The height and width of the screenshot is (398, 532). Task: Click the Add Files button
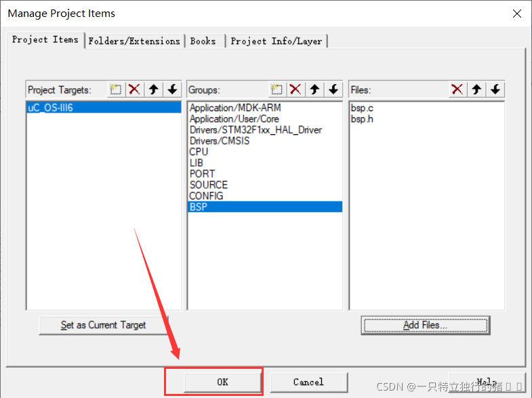pyautogui.click(x=426, y=325)
